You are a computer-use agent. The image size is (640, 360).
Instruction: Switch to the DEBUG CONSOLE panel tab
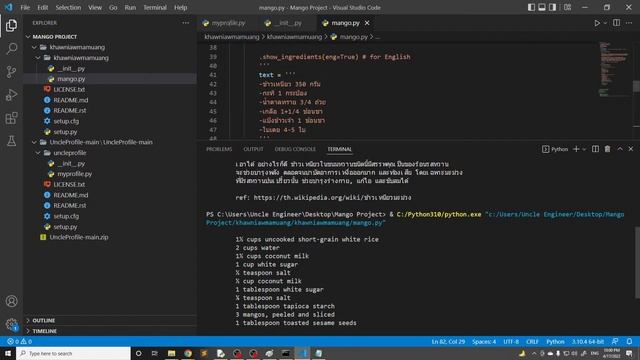coord(295,149)
